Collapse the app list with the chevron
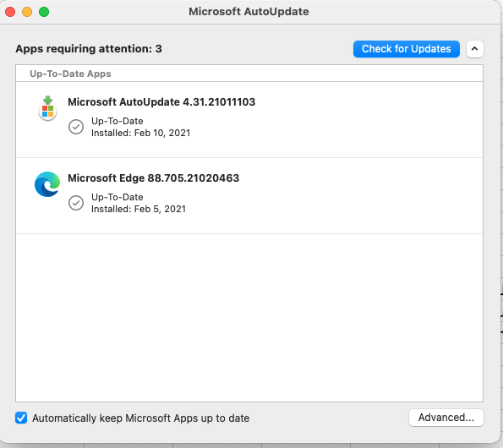 (475, 49)
